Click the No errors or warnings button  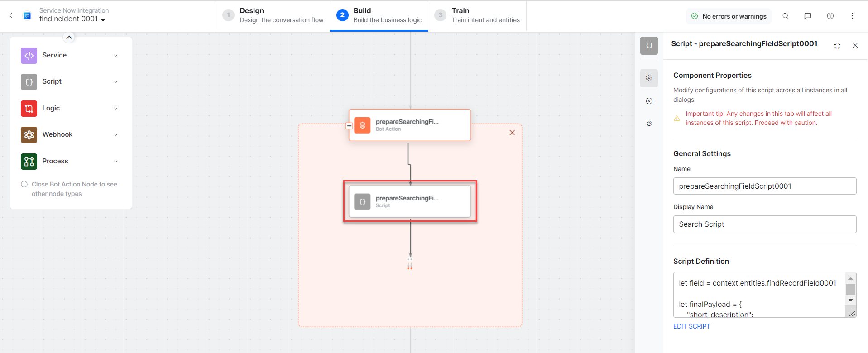click(x=729, y=16)
